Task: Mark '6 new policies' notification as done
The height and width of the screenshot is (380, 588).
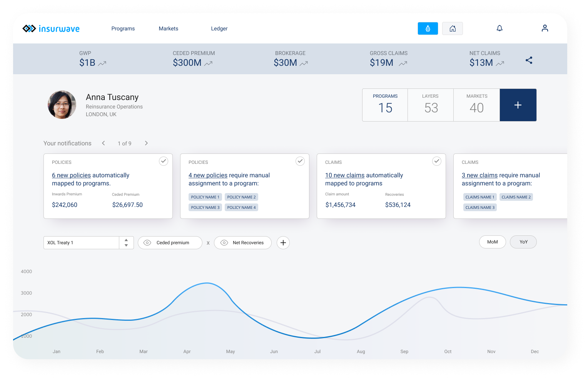Action: click(x=164, y=161)
